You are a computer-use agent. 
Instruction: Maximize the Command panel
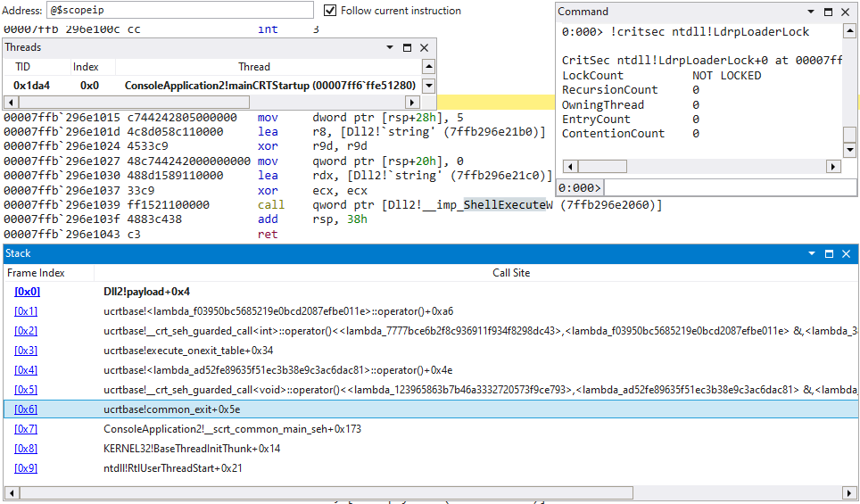tap(828, 12)
